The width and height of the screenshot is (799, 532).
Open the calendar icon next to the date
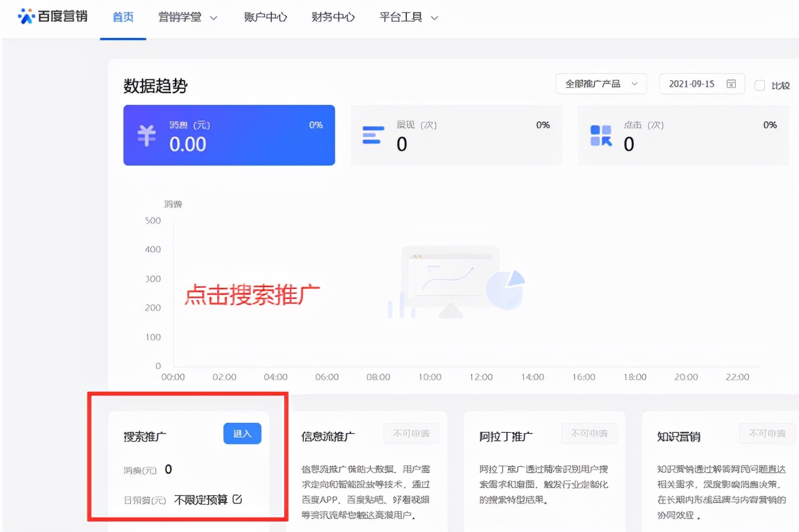point(732,84)
